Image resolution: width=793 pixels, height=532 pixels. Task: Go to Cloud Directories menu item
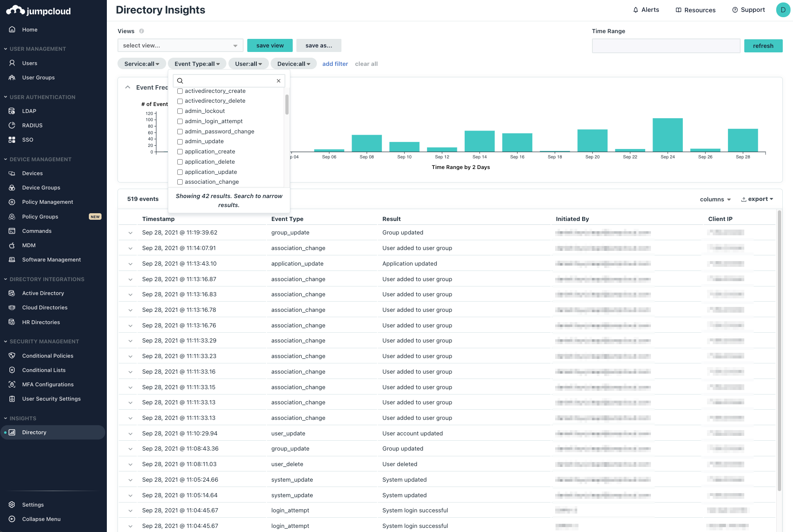point(45,307)
